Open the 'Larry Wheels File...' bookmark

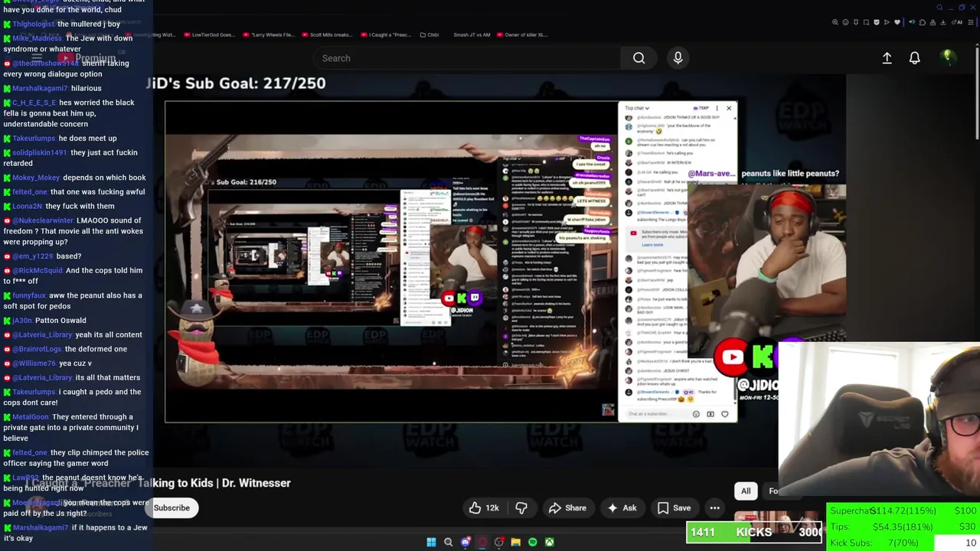pos(268,34)
